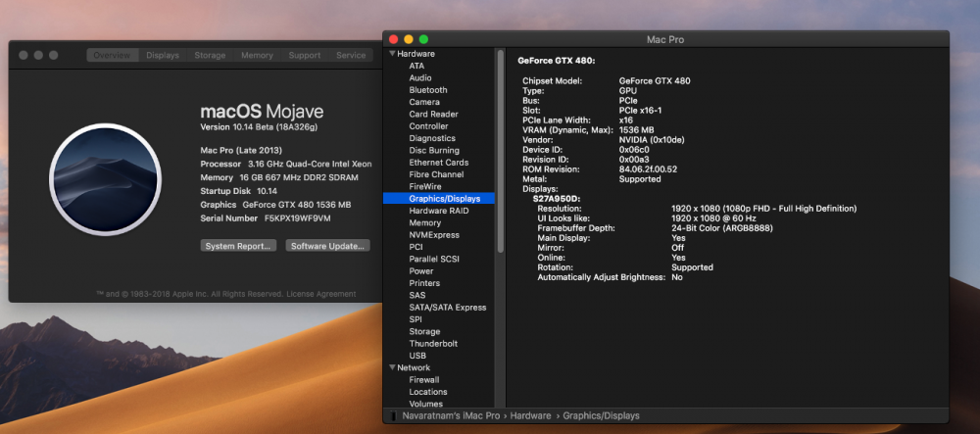Click the Version 10.14 Beta text
Screen dimensions: 980x434
click(259, 127)
